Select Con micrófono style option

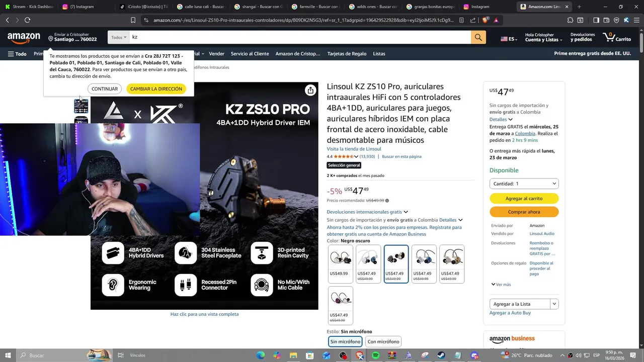383,341
